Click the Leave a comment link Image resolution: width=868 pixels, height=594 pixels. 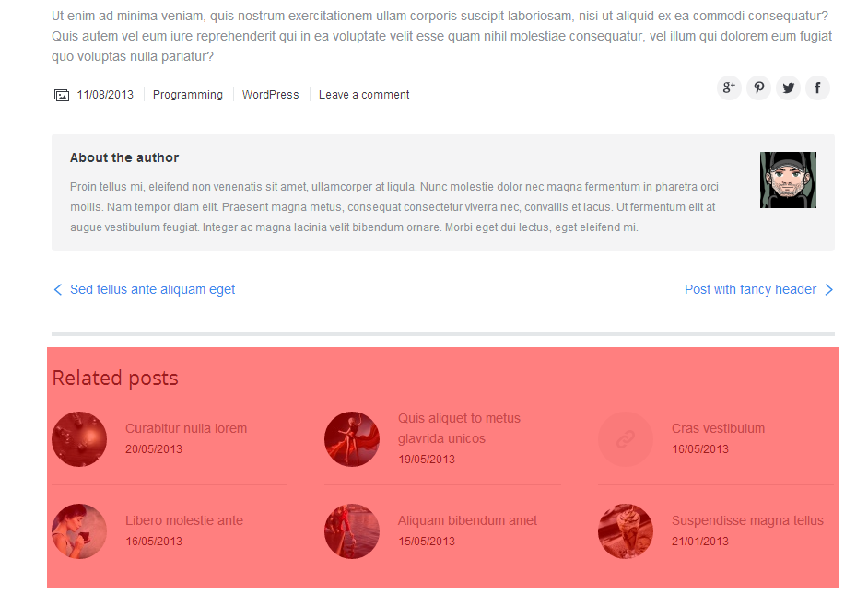pyautogui.click(x=364, y=95)
